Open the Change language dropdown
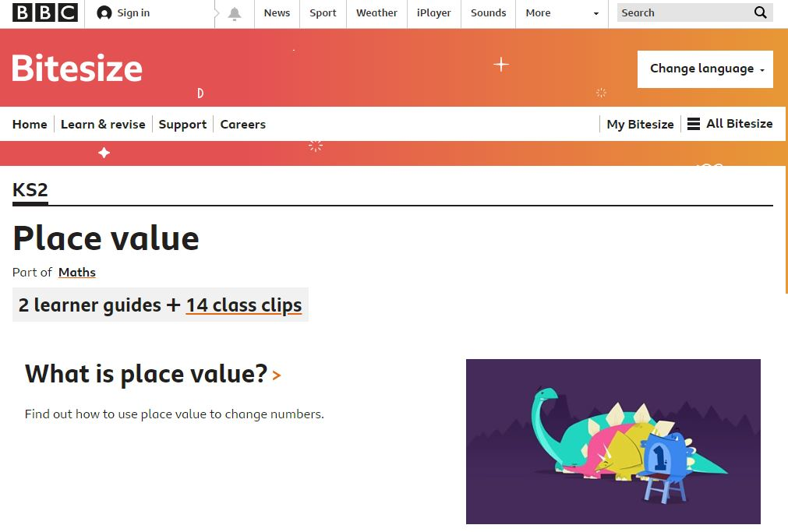This screenshot has width=788, height=532. 705,69
